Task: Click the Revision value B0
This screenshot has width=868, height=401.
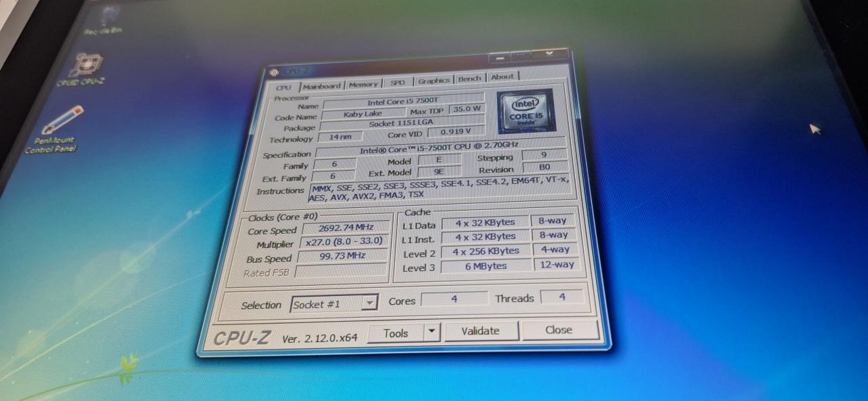Action: coord(545,167)
